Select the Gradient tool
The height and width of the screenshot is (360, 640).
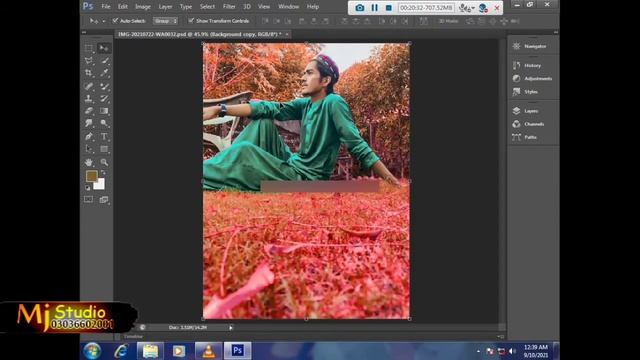click(104, 111)
